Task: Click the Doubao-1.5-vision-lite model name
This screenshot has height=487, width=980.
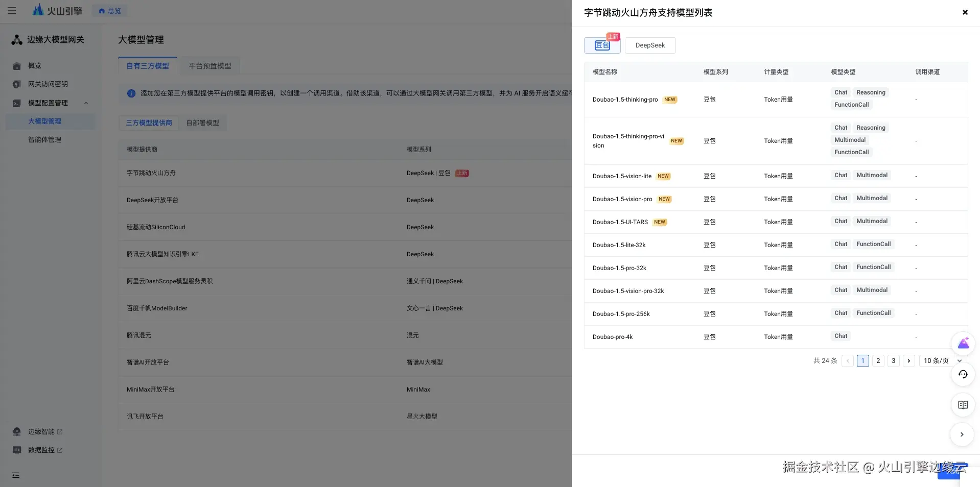Action: pos(622,176)
